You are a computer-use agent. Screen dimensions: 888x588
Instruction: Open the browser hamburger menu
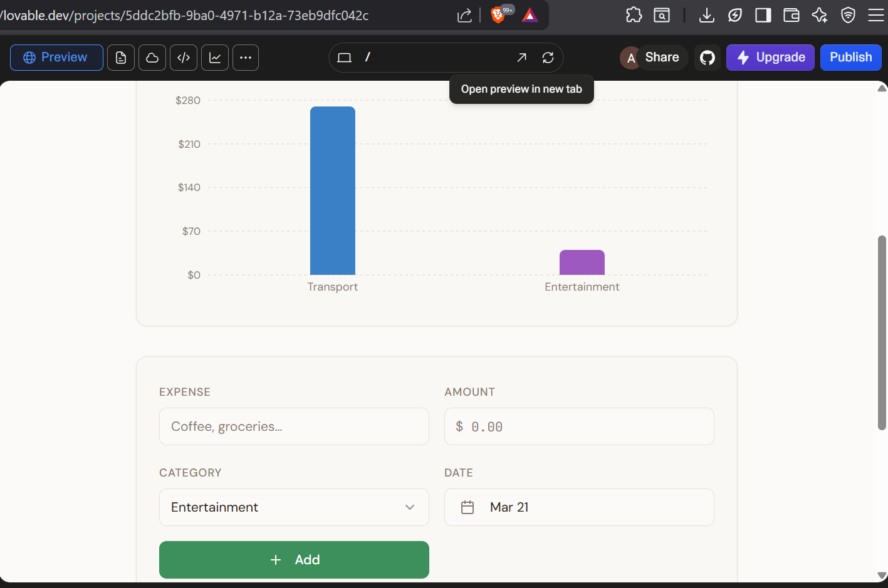(x=876, y=16)
